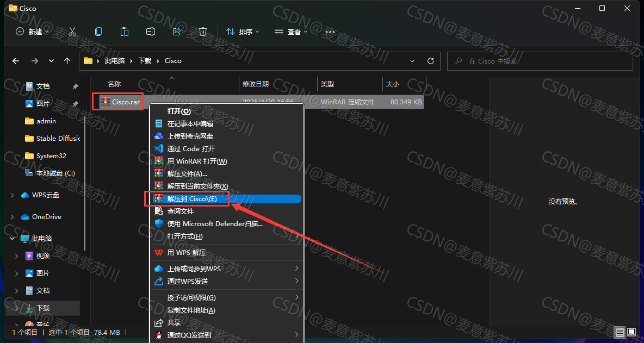
Task: Expand OneDrive tree node
Action: point(13,217)
